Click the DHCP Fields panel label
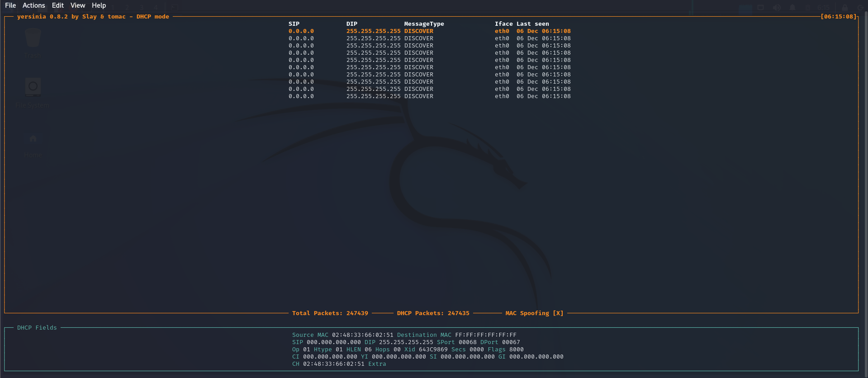The height and width of the screenshot is (378, 868). [x=37, y=328]
